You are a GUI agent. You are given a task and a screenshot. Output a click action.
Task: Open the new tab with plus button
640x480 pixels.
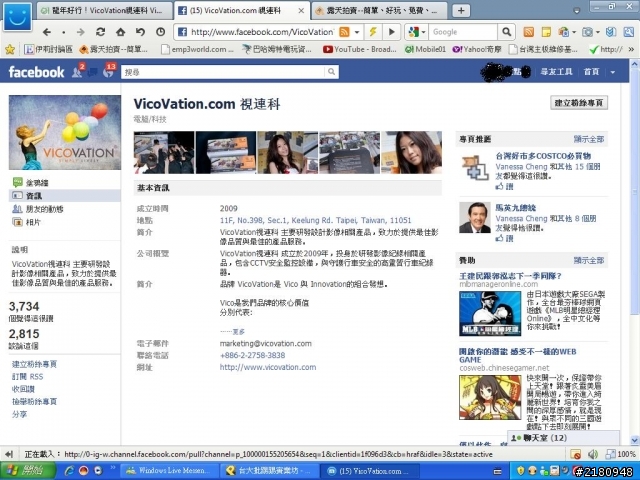(x=461, y=11)
